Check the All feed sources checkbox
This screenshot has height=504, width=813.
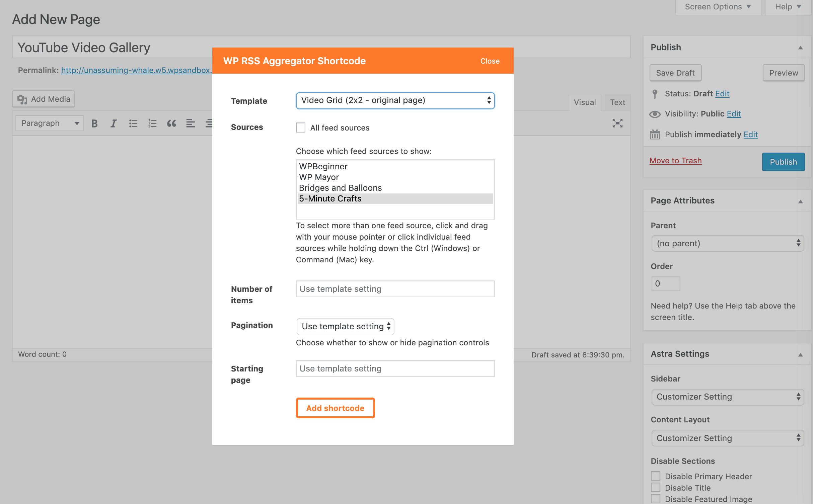point(301,128)
